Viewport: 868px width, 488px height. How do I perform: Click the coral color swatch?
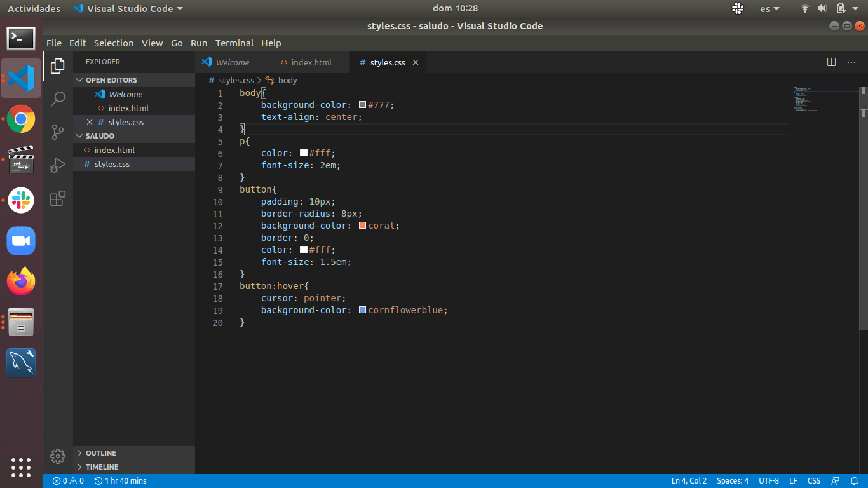pos(363,226)
